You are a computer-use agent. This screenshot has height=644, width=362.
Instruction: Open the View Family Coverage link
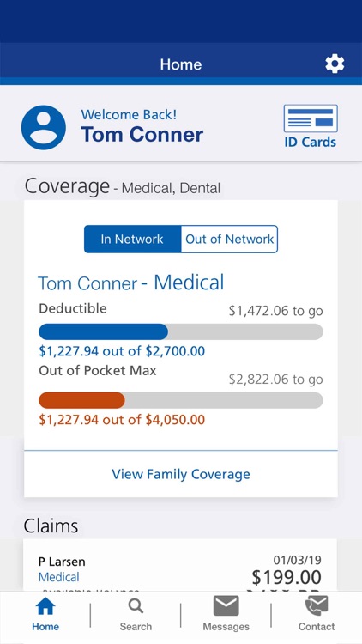181,474
